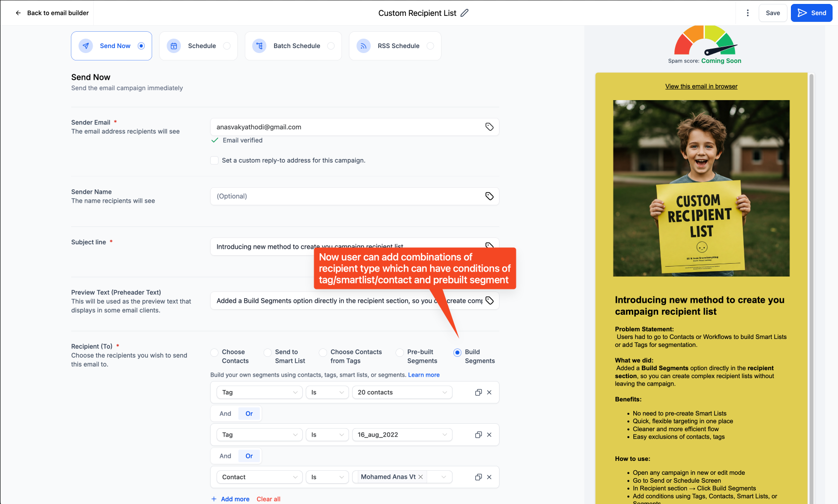Open 'View this email in browser' link
838x504 pixels.
coord(701,86)
